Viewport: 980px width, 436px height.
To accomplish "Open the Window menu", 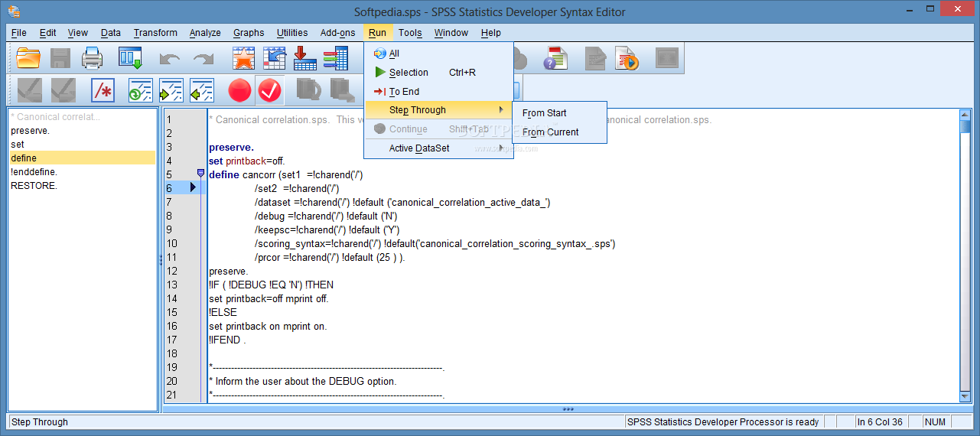I will (451, 33).
